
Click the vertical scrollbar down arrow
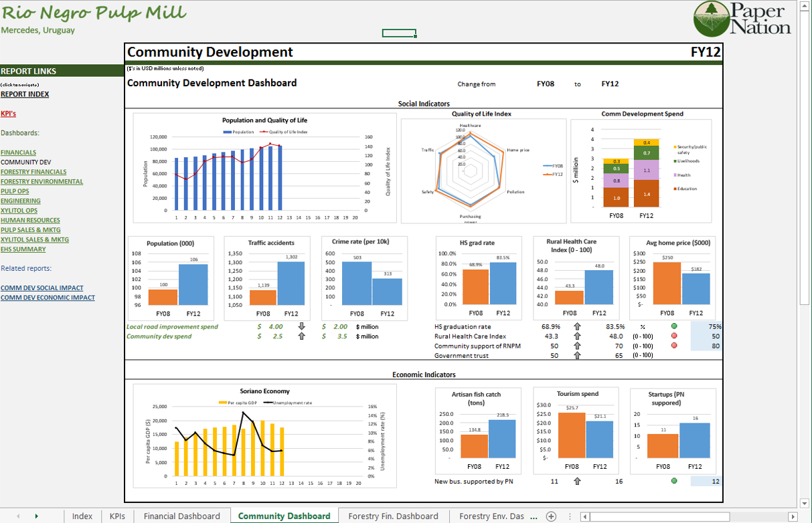805,503
